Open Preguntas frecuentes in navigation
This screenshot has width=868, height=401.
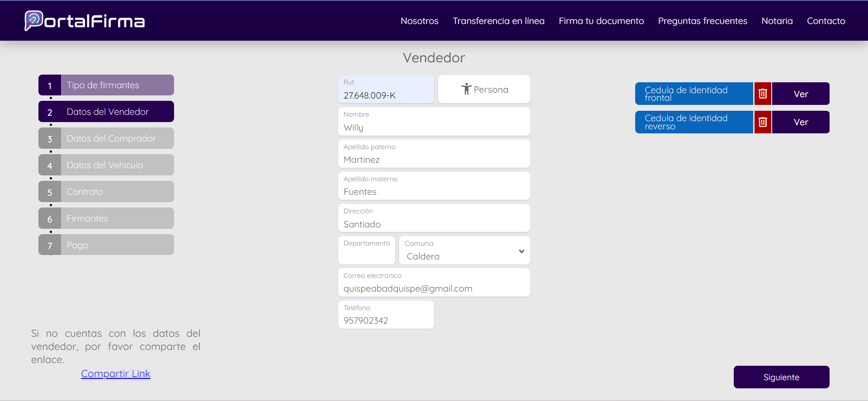tap(702, 21)
